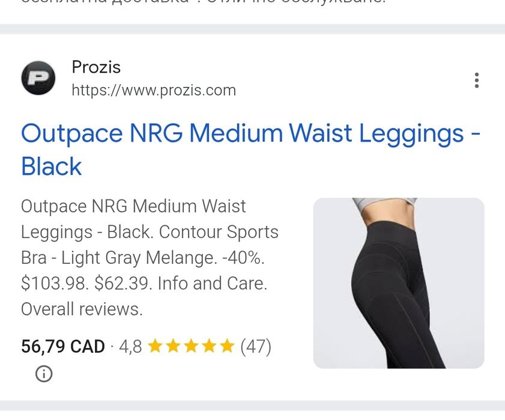Click the fifth yellow rating star

(x=228, y=346)
